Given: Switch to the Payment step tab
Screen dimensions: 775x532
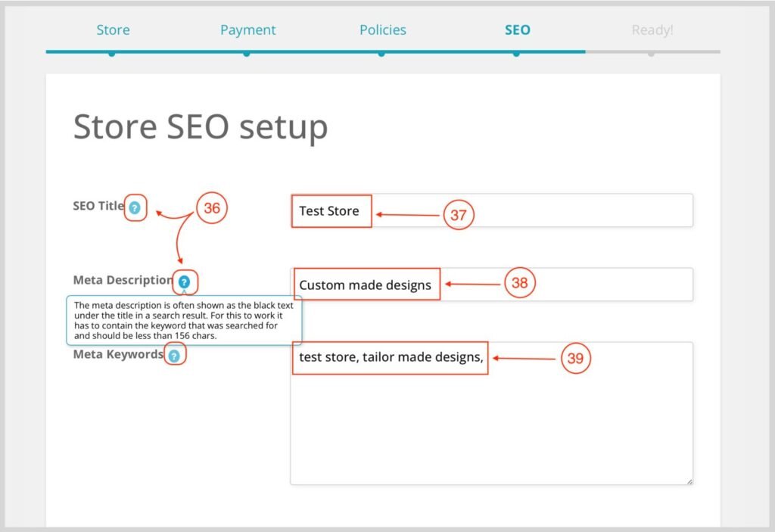Looking at the screenshot, I should pyautogui.click(x=247, y=30).
